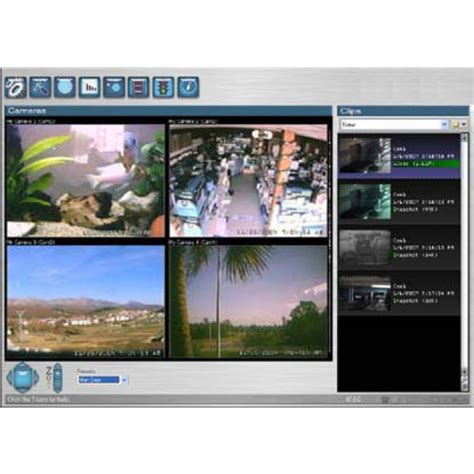Click the small-dot and circle toolbar icon
474x474 pixels.
point(114,87)
